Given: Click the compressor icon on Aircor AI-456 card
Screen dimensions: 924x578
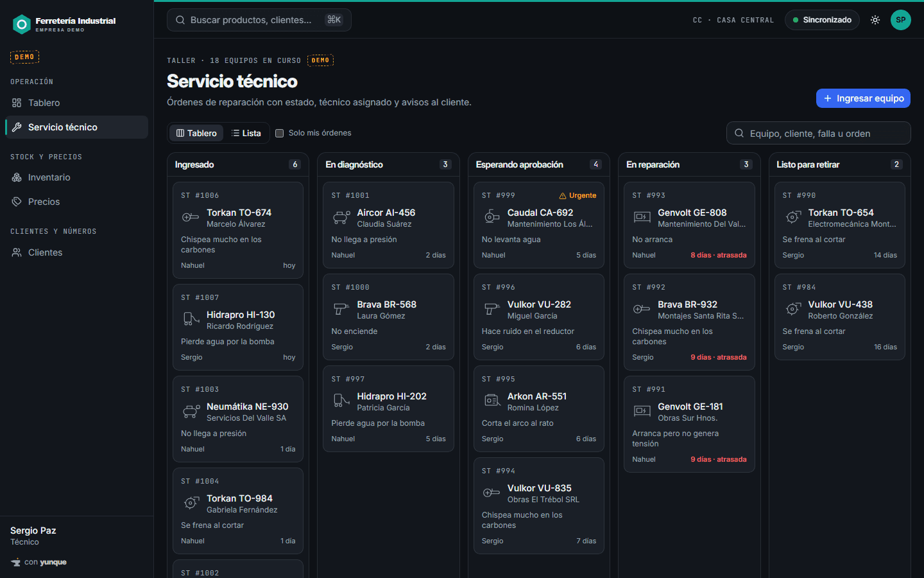Looking at the screenshot, I should tap(341, 218).
